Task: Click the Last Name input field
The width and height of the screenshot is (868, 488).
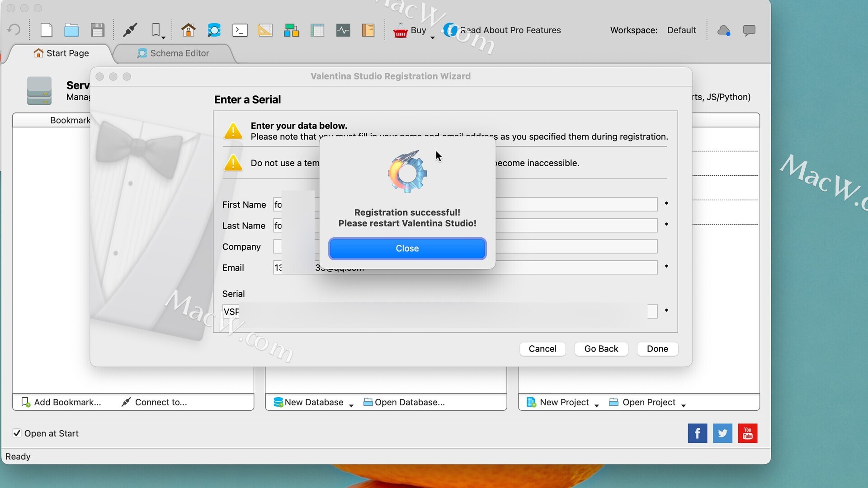Action: tap(465, 225)
